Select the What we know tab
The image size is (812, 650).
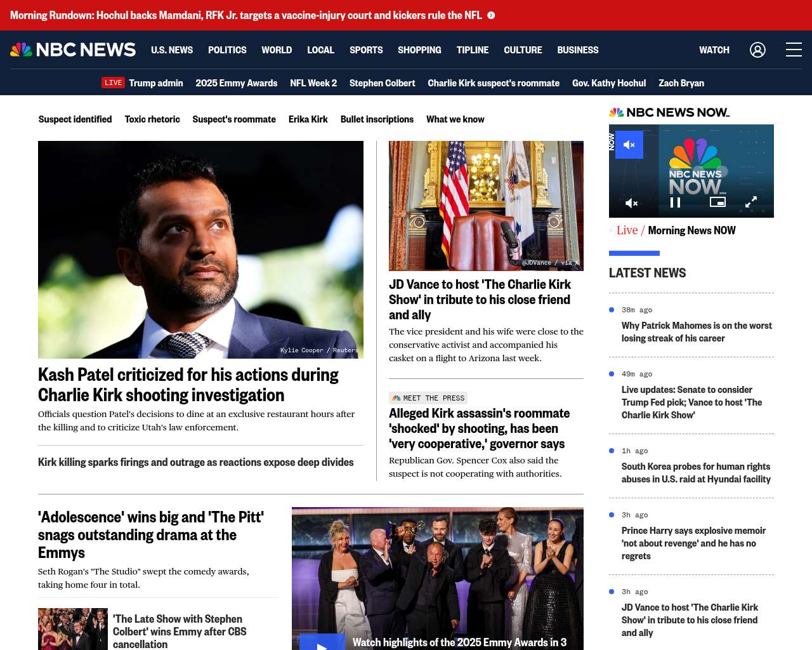[455, 119]
